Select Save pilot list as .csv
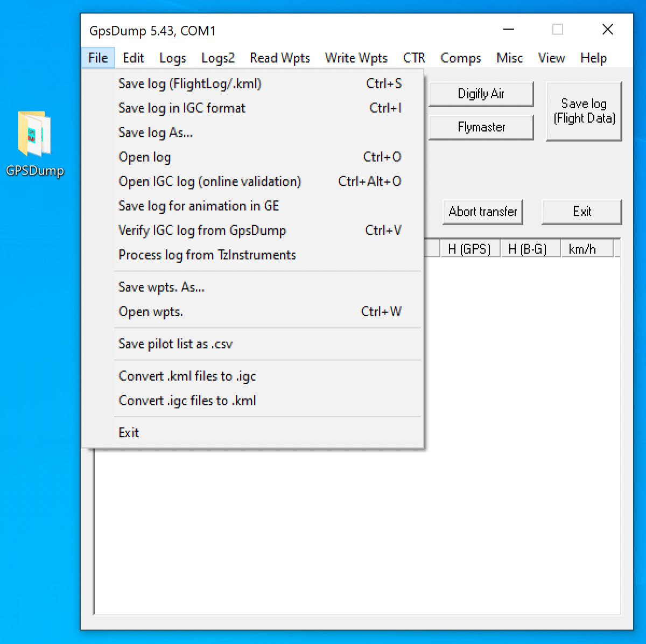This screenshot has height=644, width=646. (x=175, y=344)
